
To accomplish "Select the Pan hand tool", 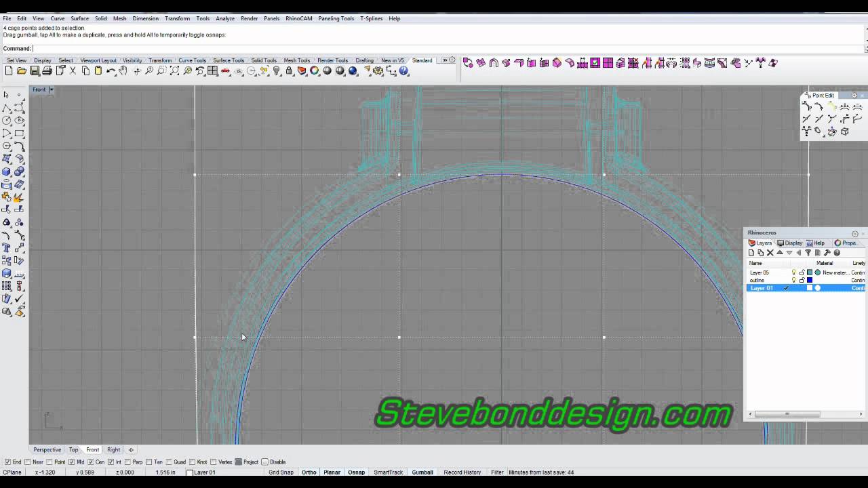I will point(123,70).
